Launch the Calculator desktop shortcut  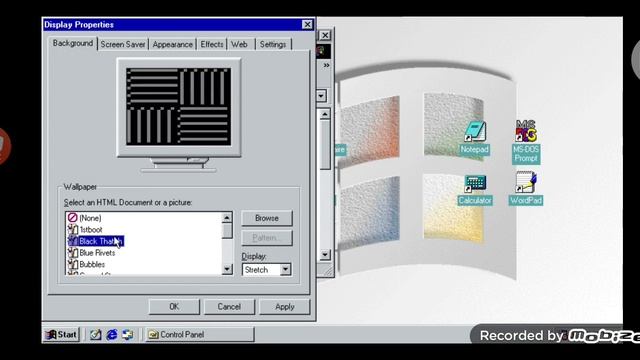click(475, 190)
